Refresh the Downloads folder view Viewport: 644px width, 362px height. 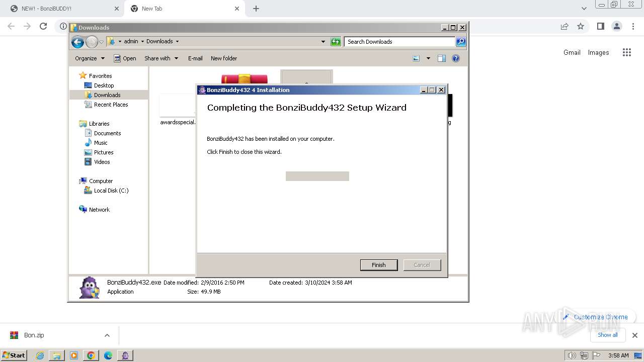click(336, 42)
